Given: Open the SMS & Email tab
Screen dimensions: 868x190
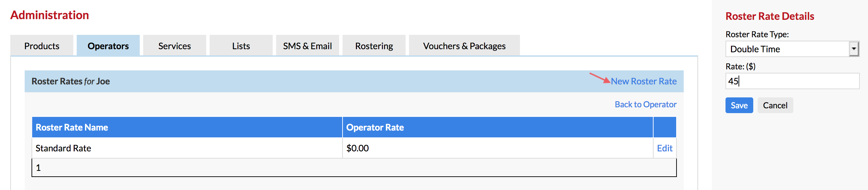Looking at the screenshot, I should [308, 45].
